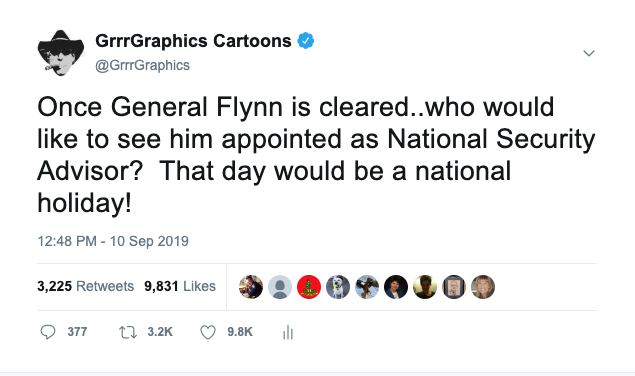This screenshot has height=376, width=635.
Task: Open the white dog liker avatar
Action: 338,287
